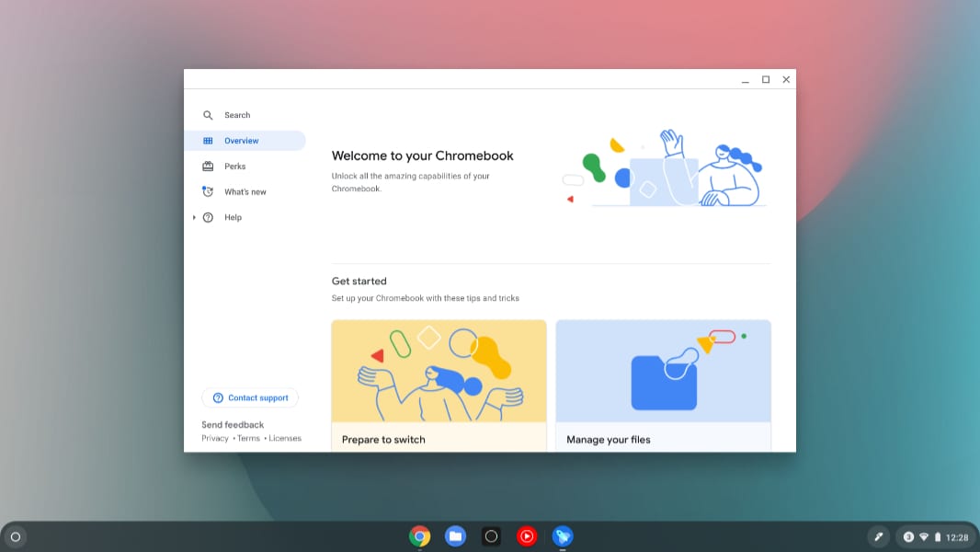Viewport: 980px width, 552px height.
Task: Click the Contact support button
Action: coord(250,397)
